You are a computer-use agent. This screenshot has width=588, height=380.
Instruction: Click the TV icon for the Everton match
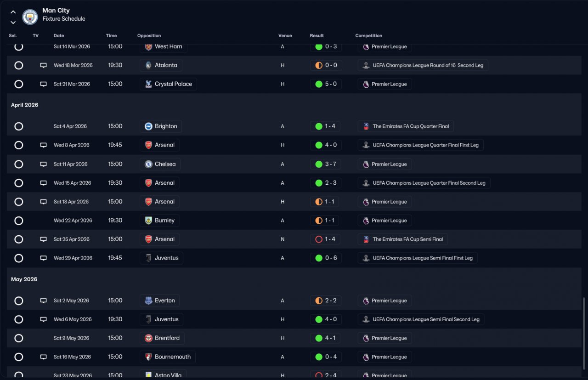tap(44, 301)
